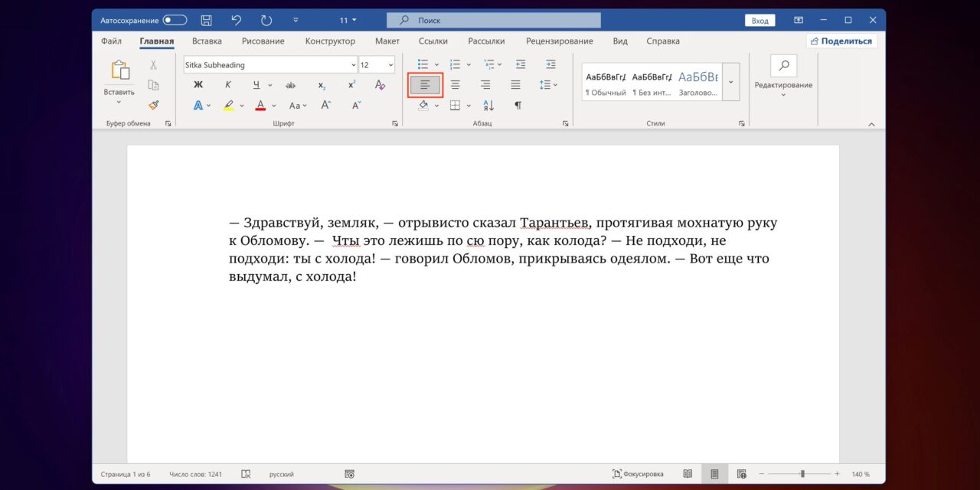Toggle italic with the К button
This screenshot has width=980, height=490.
[x=227, y=85]
